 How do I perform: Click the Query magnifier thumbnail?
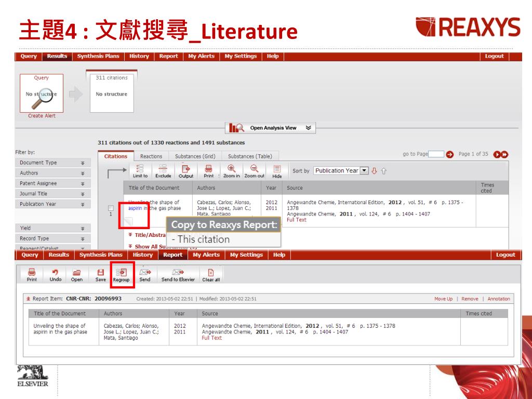click(x=42, y=94)
